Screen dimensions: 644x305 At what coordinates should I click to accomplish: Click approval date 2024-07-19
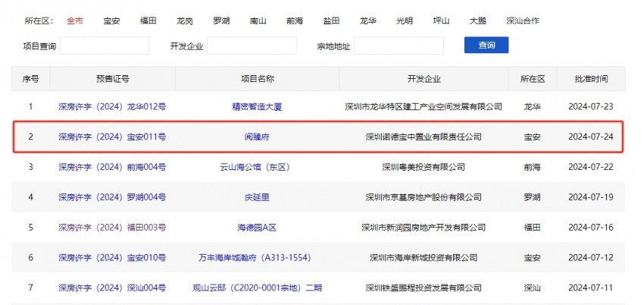591,197
